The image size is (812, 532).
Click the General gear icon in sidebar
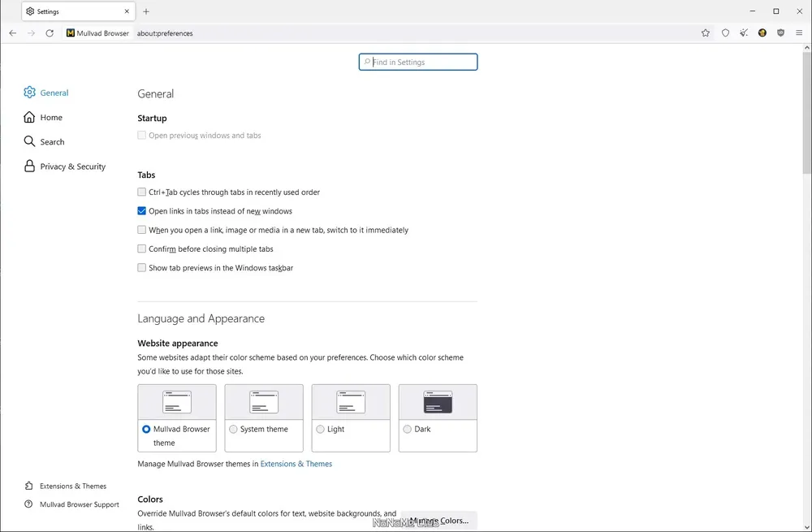coord(29,93)
